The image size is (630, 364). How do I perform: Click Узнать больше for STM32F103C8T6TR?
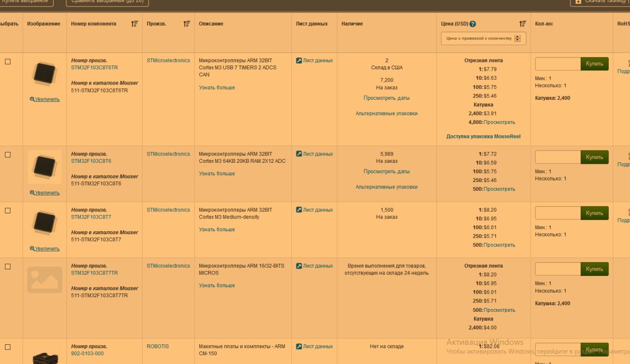(217, 88)
